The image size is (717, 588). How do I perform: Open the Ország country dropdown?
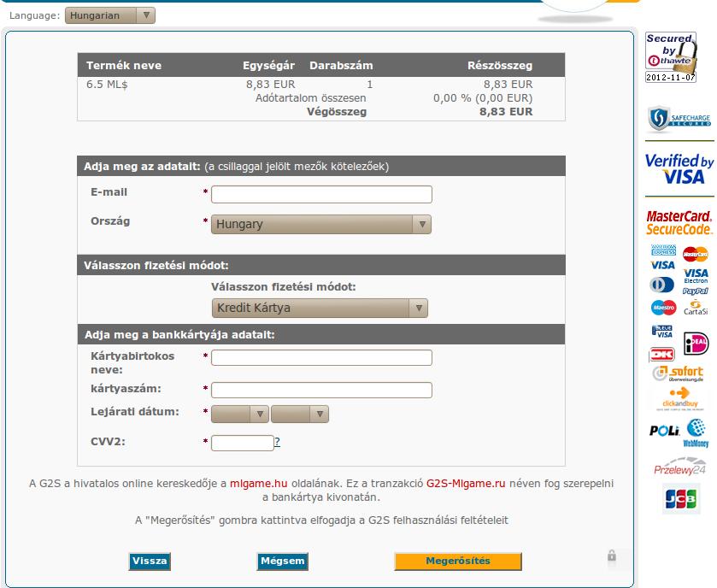tap(321, 224)
